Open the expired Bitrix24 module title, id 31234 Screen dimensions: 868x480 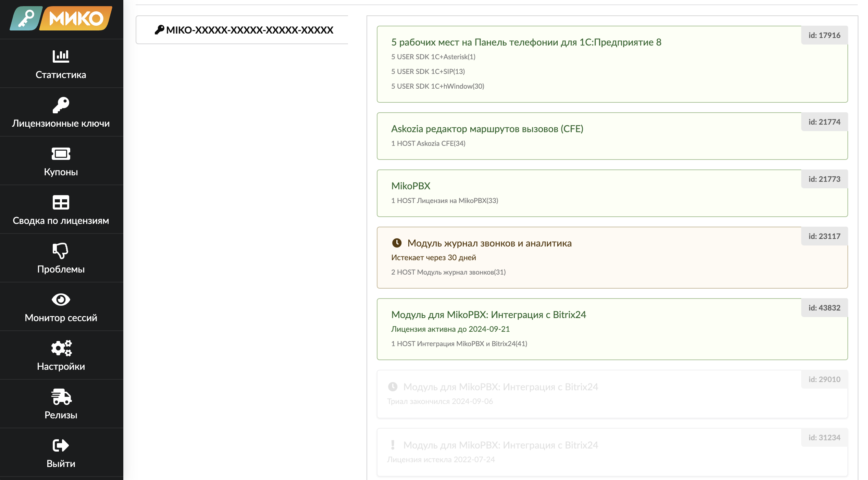pos(500,445)
